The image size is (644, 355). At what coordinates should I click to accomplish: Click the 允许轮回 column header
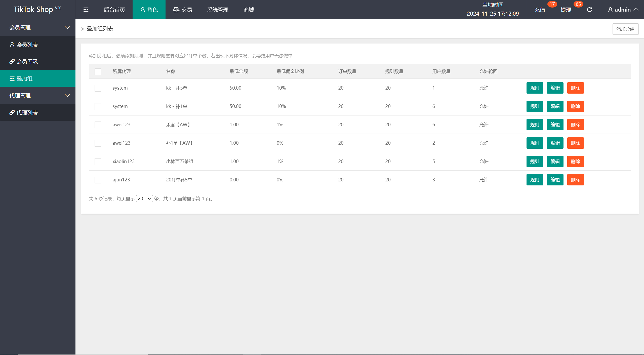coord(488,71)
